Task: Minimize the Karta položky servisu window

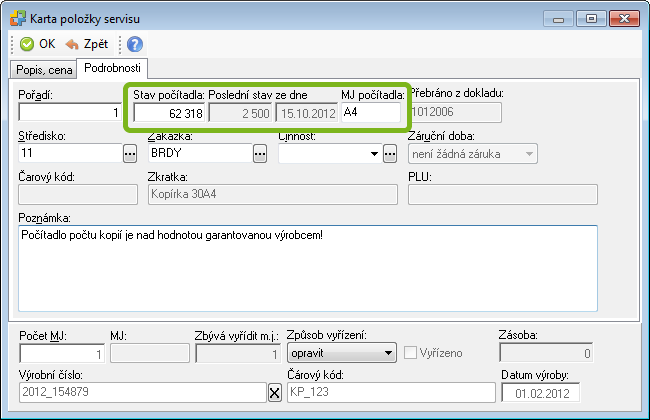Action: click(x=558, y=19)
